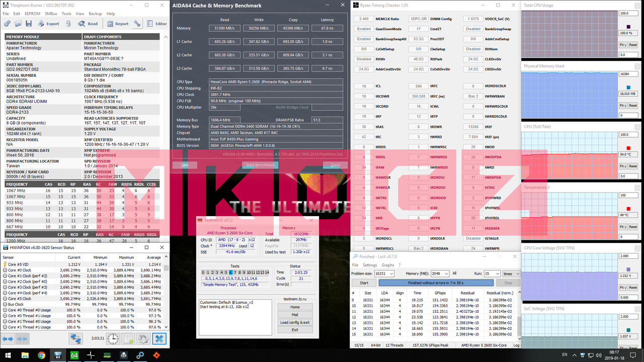Click HWiNFO blue X close sensors icon
Screen dimensions: 644x362
click(159, 339)
